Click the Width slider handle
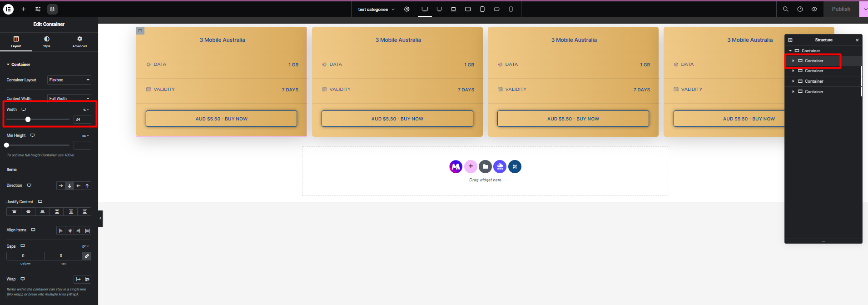868x305 pixels. pyautogui.click(x=28, y=120)
